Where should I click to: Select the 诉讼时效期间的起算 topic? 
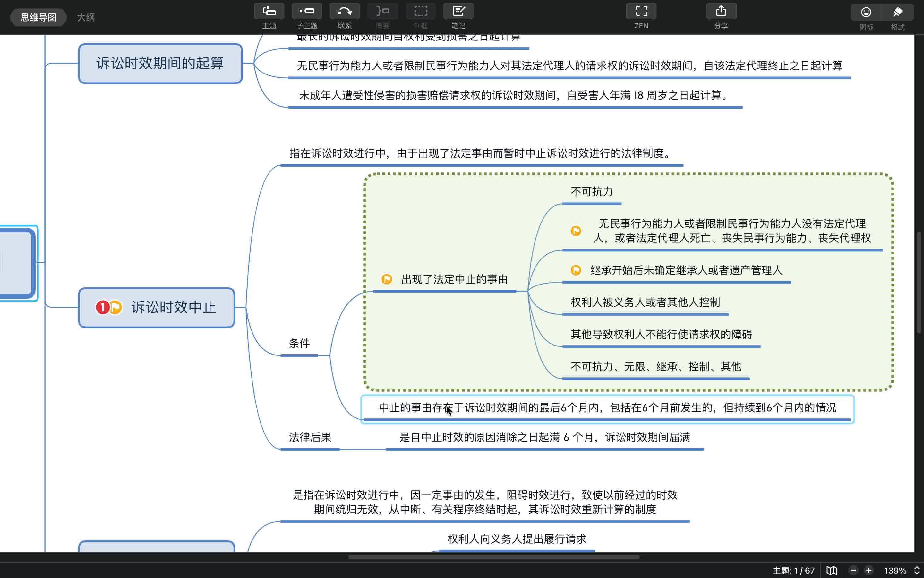[160, 64]
